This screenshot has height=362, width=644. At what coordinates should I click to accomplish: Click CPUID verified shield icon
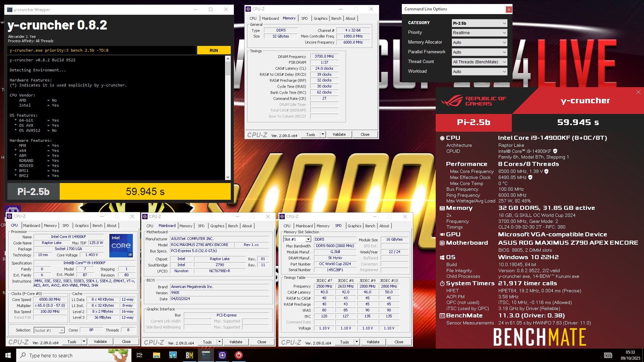[x=555, y=151]
